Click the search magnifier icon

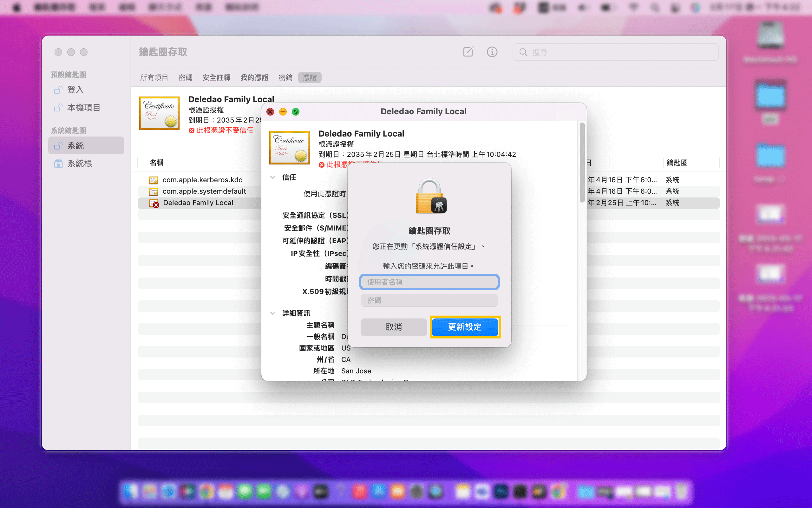pos(523,52)
